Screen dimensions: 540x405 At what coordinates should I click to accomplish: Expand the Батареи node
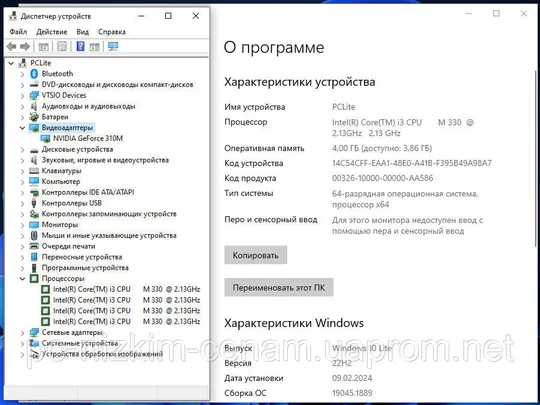tap(22, 117)
